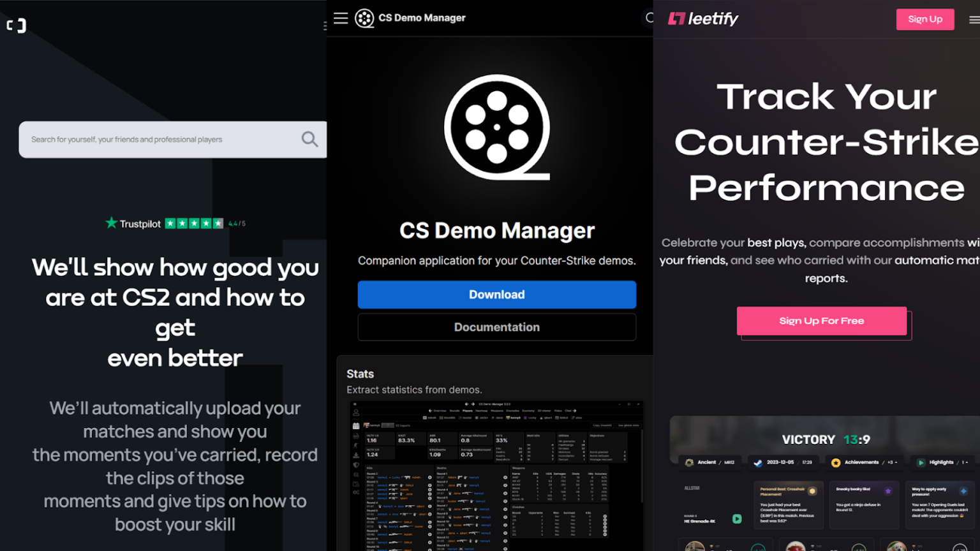Viewport: 980px width, 551px height.
Task: Click the leetify logo
Action: tap(702, 19)
